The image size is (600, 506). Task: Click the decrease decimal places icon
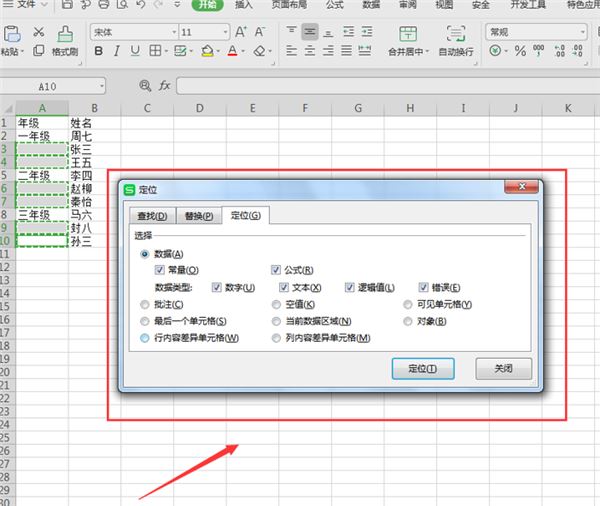pyautogui.click(x=578, y=51)
